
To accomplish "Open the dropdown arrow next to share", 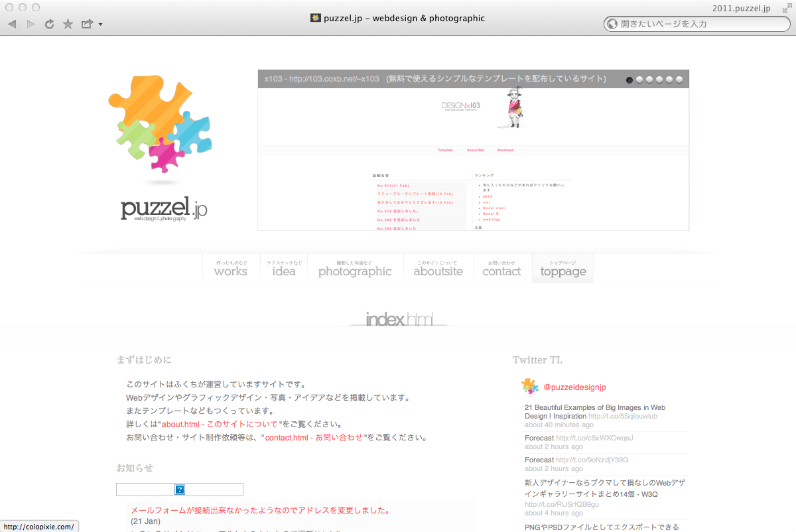I will [x=100, y=25].
